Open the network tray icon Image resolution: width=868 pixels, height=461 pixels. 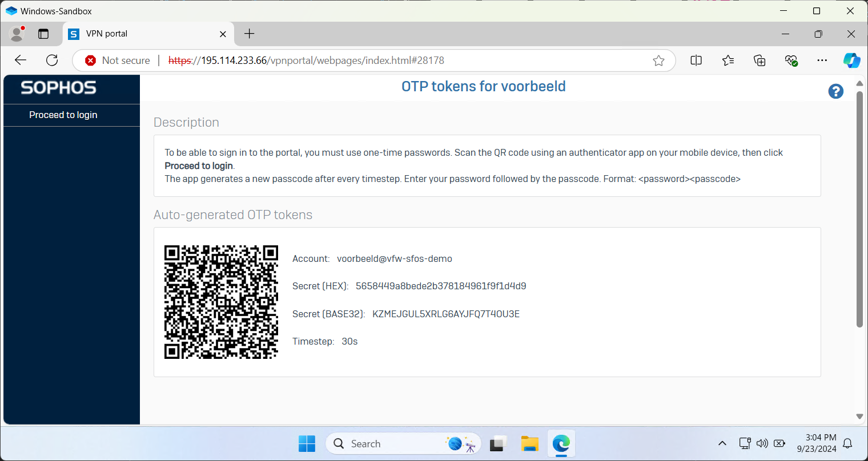745,443
